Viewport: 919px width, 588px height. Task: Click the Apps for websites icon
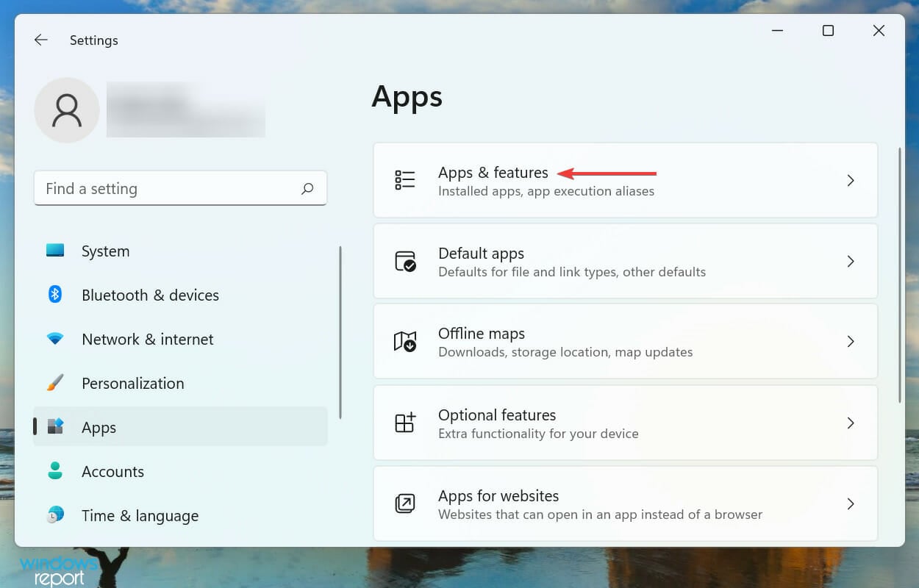point(404,503)
